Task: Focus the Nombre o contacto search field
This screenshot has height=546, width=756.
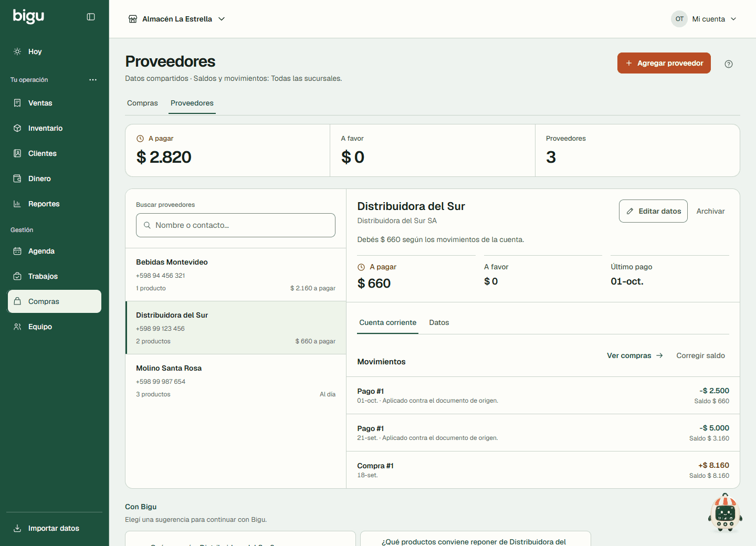Action: click(x=236, y=225)
